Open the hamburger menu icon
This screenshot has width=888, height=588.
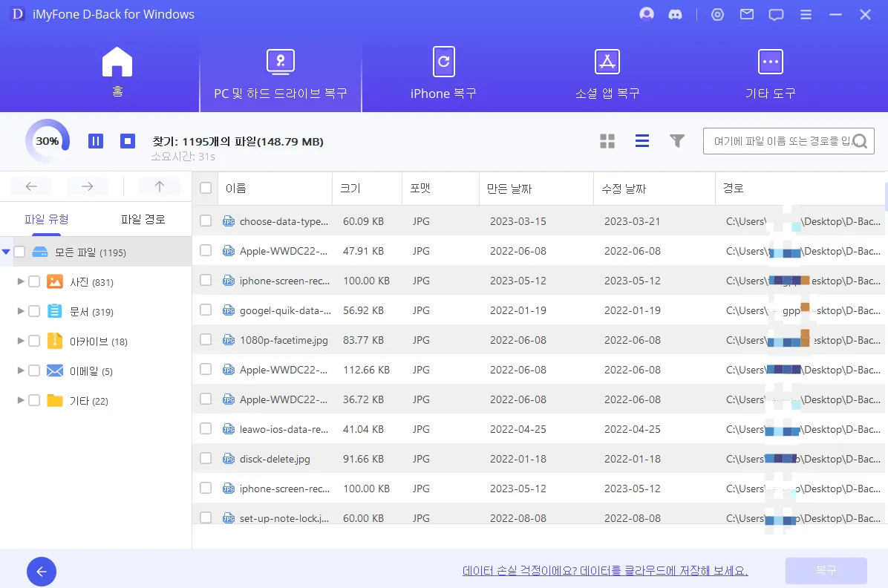click(806, 15)
